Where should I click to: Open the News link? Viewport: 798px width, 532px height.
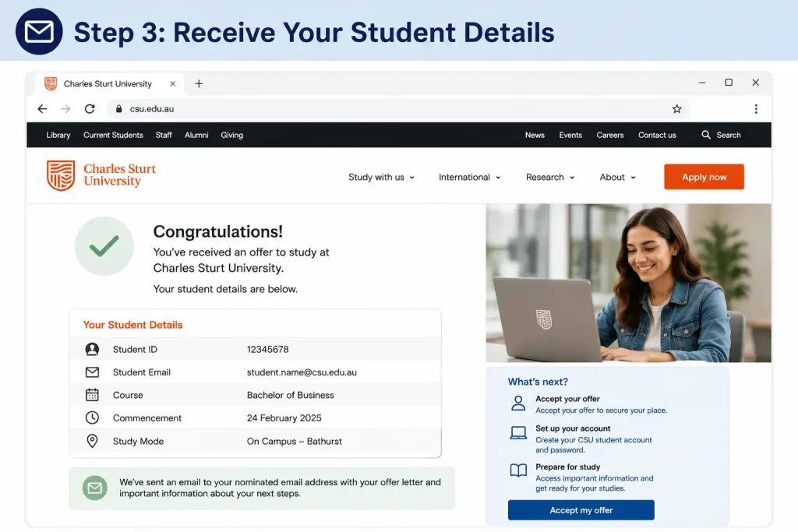click(535, 135)
